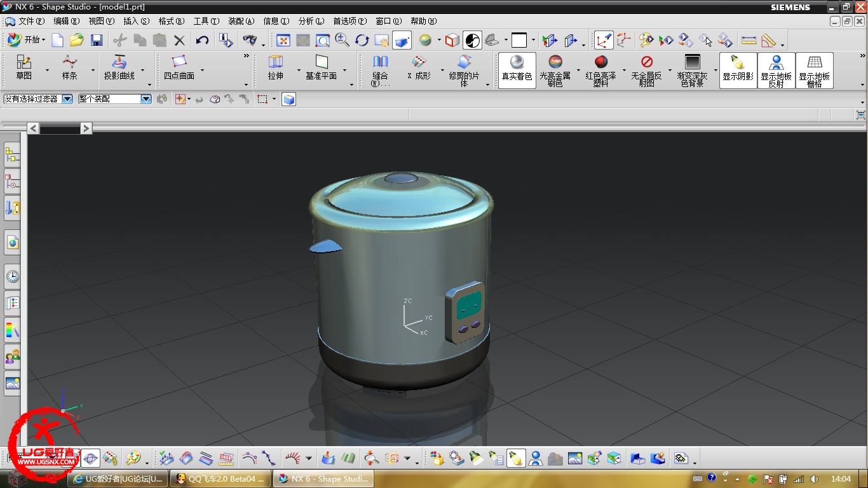Select the Zoom in/out magnifier icon
This screenshot has height=488, width=868.
pyautogui.click(x=342, y=41)
